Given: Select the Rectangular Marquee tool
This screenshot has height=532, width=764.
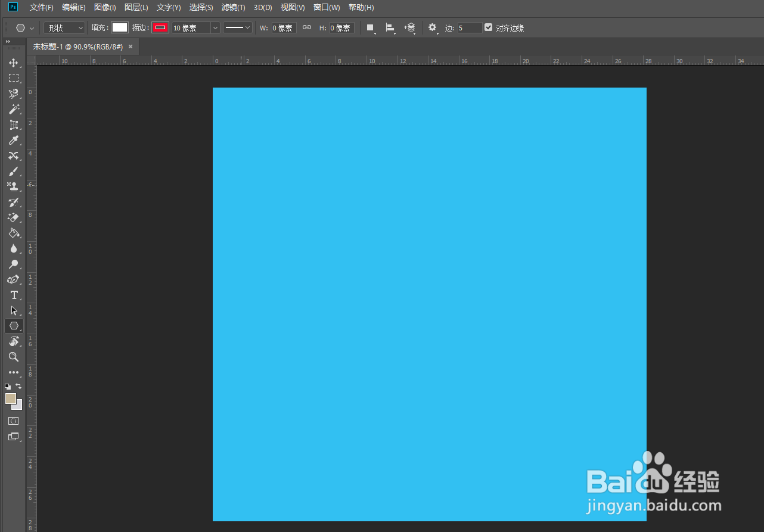Looking at the screenshot, I should coord(13,78).
